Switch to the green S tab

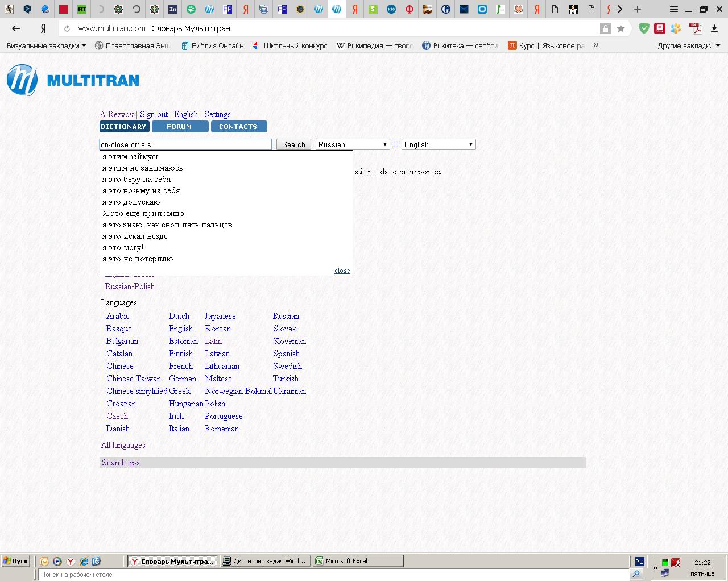[x=373, y=9]
